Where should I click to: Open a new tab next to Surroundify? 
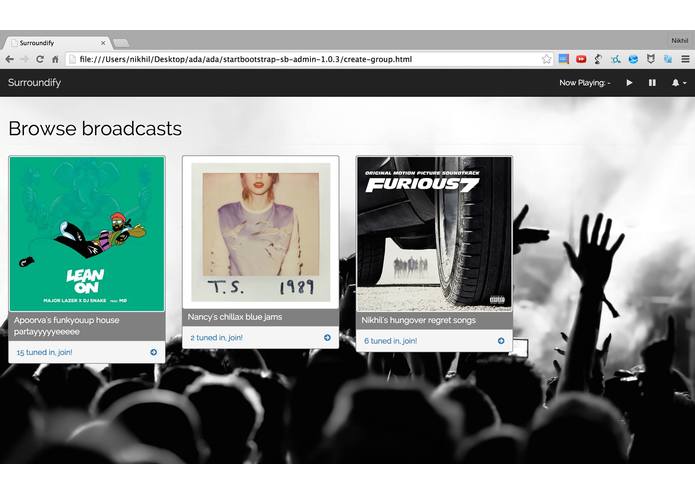coord(121,43)
